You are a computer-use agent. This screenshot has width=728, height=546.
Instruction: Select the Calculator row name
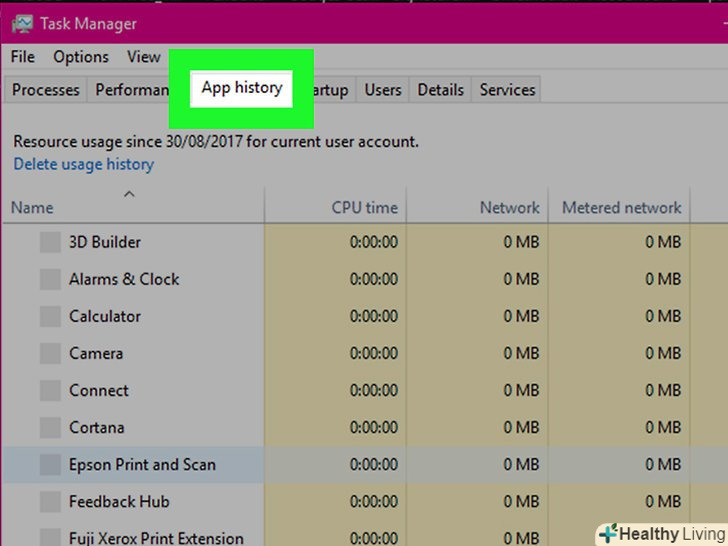click(x=105, y=316)
